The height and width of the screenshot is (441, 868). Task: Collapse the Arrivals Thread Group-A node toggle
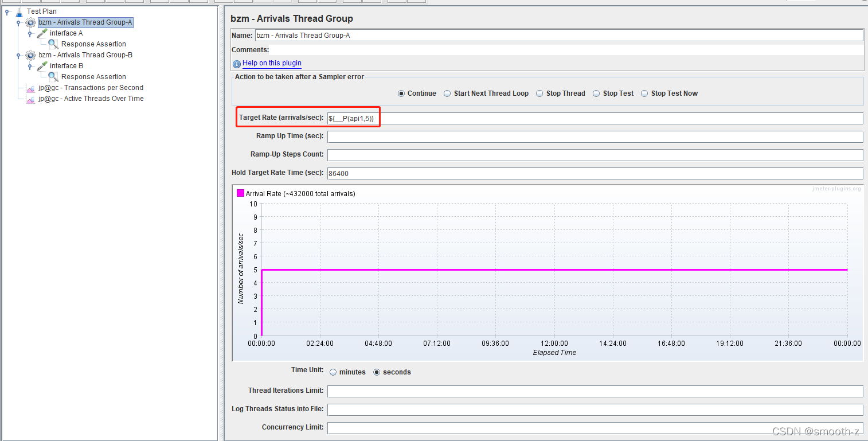pyautogui.click(x=18, y=23)
